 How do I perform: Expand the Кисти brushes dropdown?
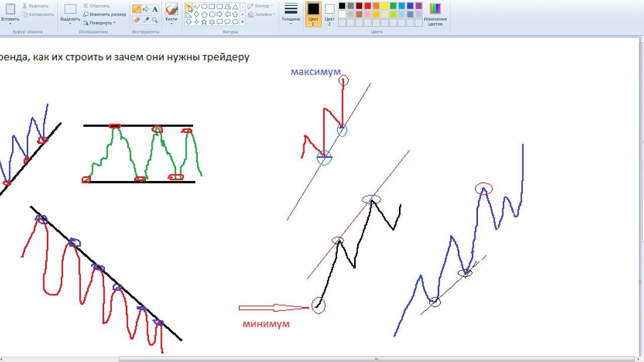(172, 24)
